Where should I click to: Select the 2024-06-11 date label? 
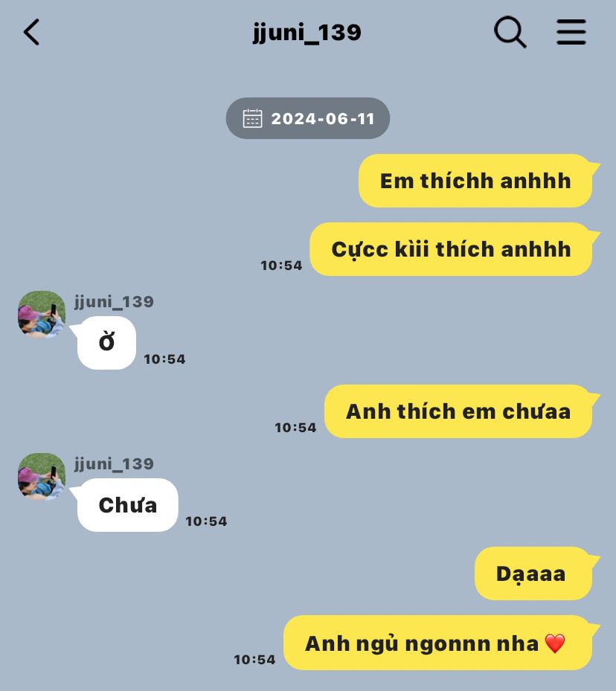323,118
